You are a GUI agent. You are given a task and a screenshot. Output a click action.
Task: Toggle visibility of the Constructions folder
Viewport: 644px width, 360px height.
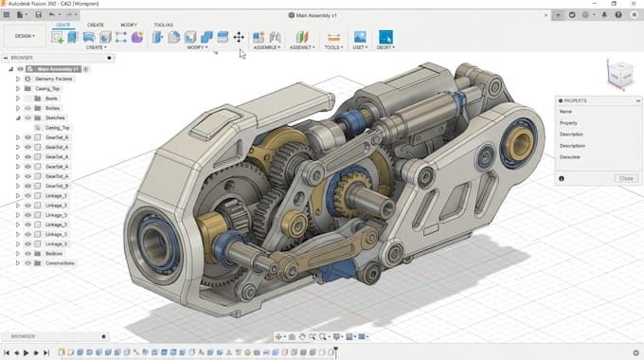click(27, 263)
